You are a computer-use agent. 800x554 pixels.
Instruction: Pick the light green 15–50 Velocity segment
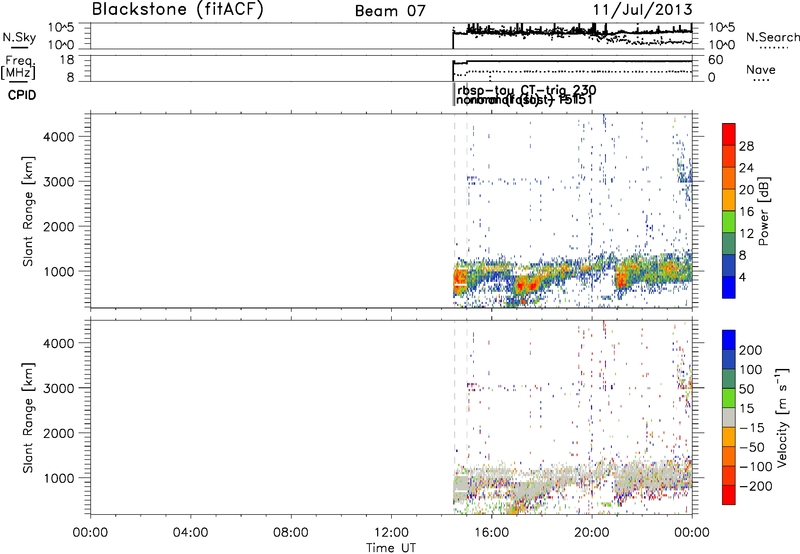point(729,398)
